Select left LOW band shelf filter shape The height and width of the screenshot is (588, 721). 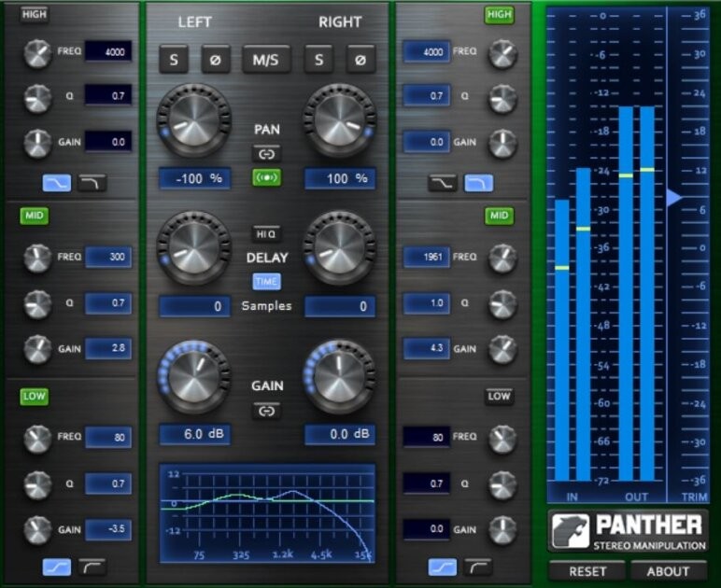[57, 567]
